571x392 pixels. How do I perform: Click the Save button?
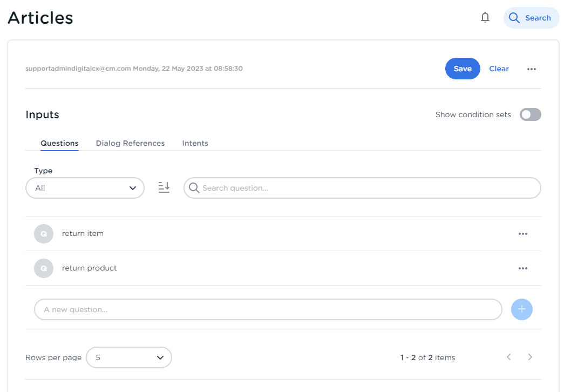coord(463,69)
